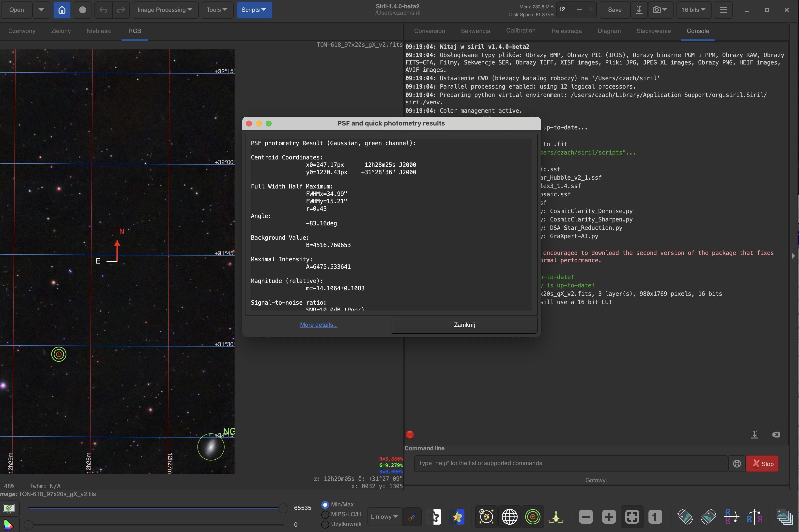The image size is (799, 532).
Task: Collapse the right panel with arrow expander
Action: click(793, 256)
